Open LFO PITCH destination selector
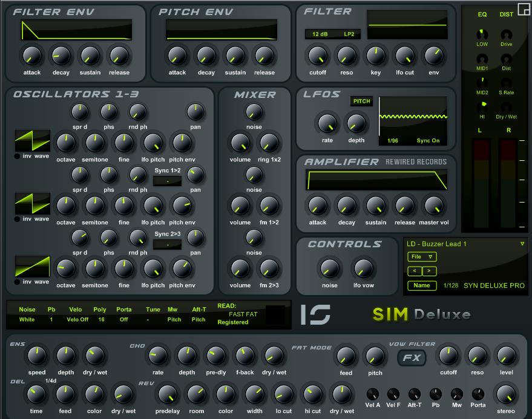This screenshot has width=532, height=419. coord(362,102)
